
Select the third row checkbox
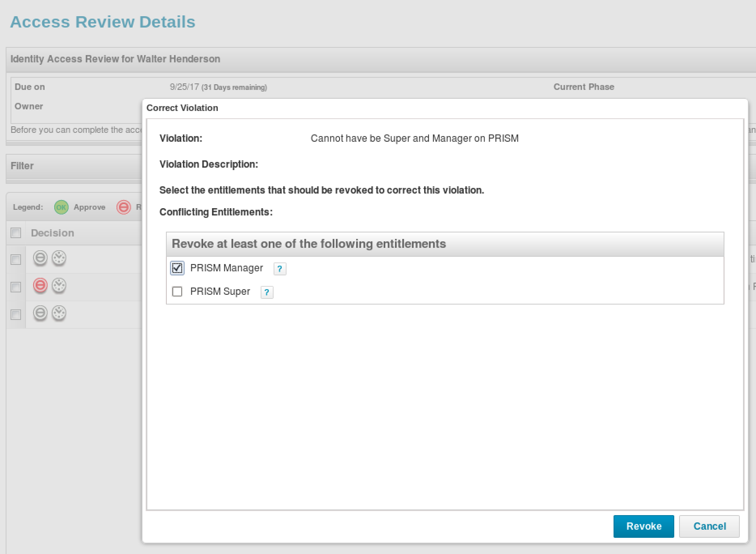click(x=16, y=315)
